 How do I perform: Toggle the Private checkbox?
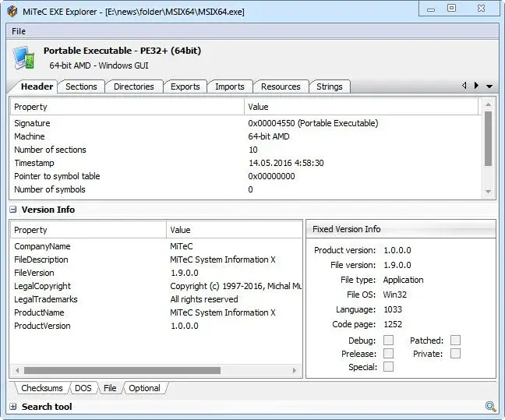point(455,353)
